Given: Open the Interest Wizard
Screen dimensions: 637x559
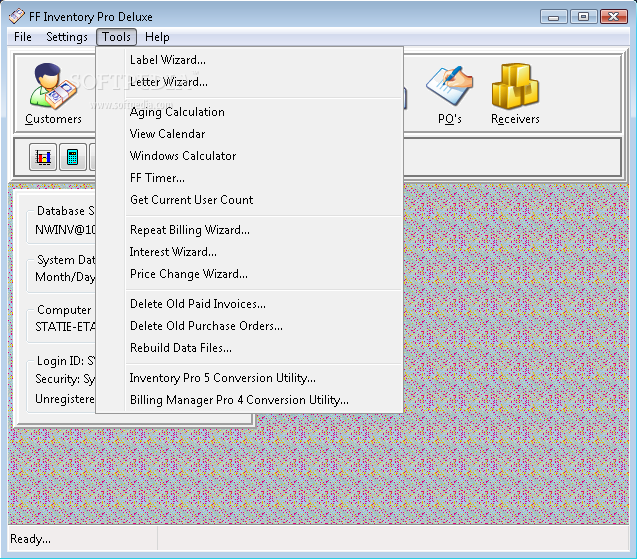Looking at the screenshot, I should point(249,252).
